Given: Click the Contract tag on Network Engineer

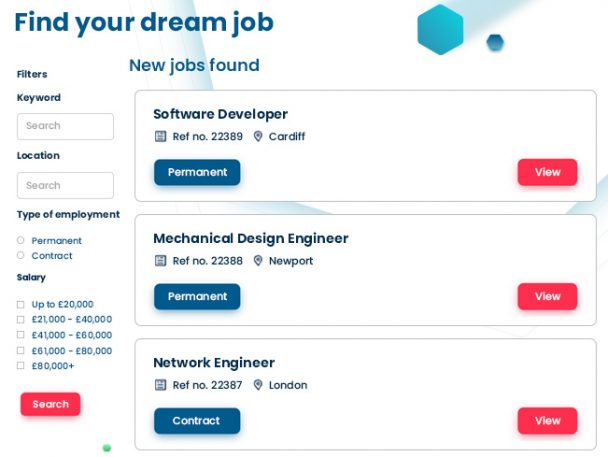Looking at the screenshot, I should point(197,421).
